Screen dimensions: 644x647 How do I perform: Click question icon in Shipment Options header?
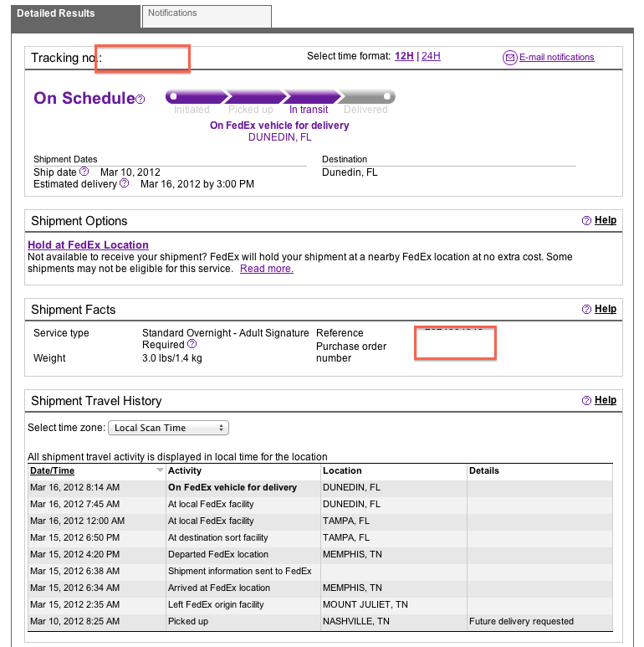tap(586, 221)
